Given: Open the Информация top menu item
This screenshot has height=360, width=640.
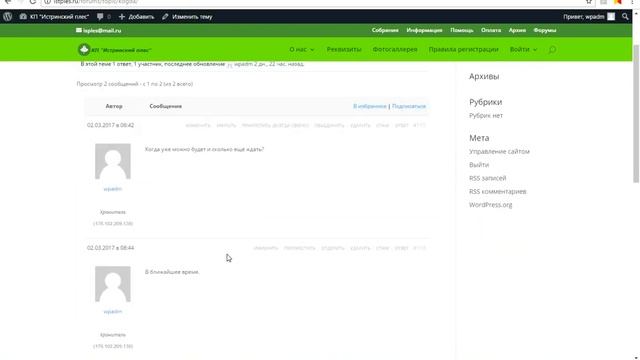Looking at the screenshot, I should tap(424, 30).
